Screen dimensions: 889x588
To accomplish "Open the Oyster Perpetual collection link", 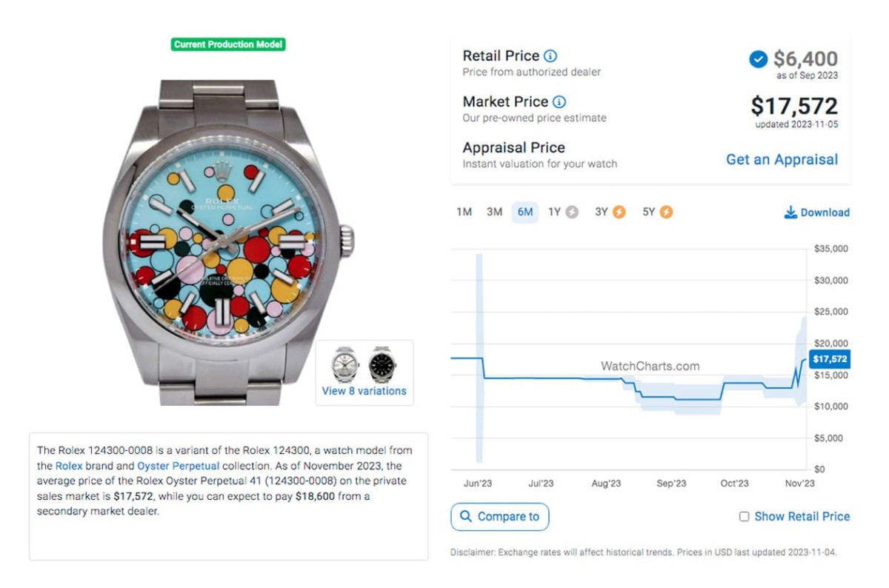I will [x=178, y=467].
